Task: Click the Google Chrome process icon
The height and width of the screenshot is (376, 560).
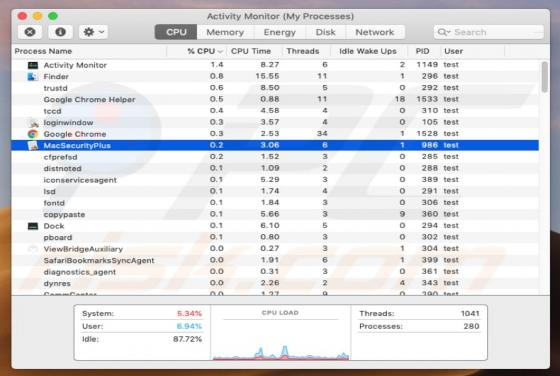Action: coord(33,134)
